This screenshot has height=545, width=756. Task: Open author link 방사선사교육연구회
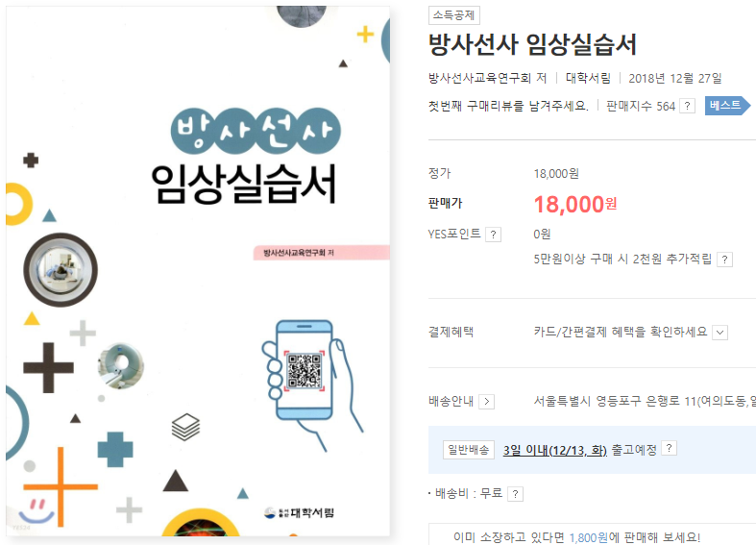[479, 78]
